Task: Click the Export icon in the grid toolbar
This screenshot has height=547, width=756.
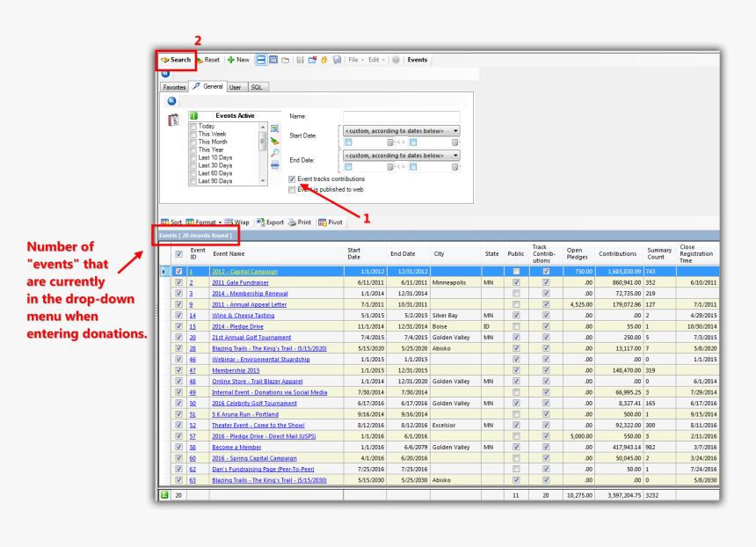Action: [x=270, y=222]
